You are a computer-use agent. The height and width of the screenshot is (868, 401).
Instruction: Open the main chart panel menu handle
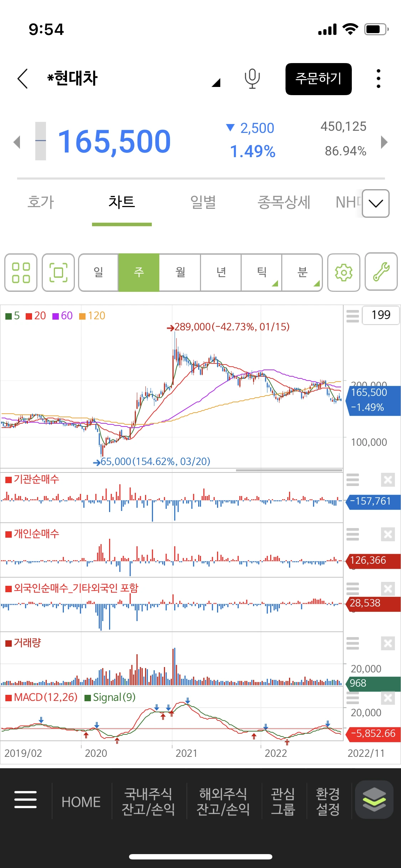click(353, 316)
